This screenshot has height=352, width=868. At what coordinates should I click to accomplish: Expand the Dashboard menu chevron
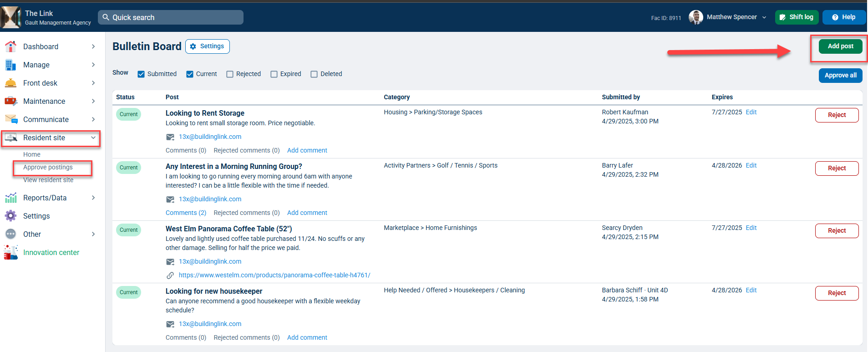tap(93, 46)
